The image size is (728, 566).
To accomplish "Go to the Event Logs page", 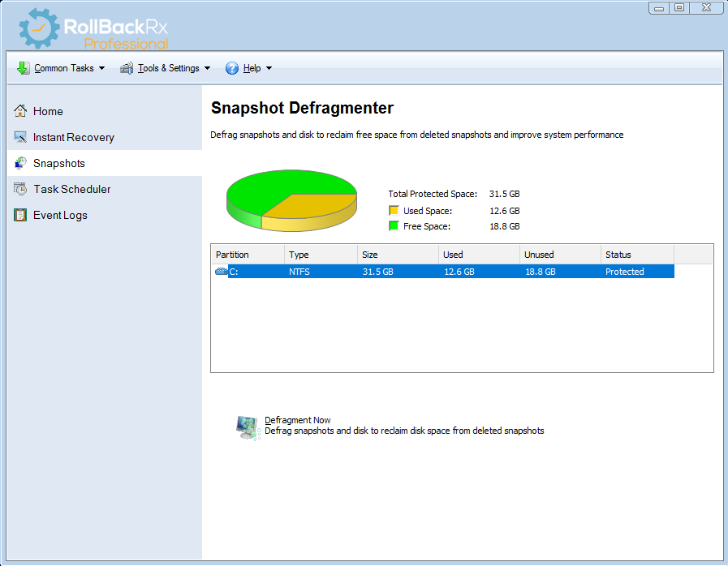I will pos(60,215).
